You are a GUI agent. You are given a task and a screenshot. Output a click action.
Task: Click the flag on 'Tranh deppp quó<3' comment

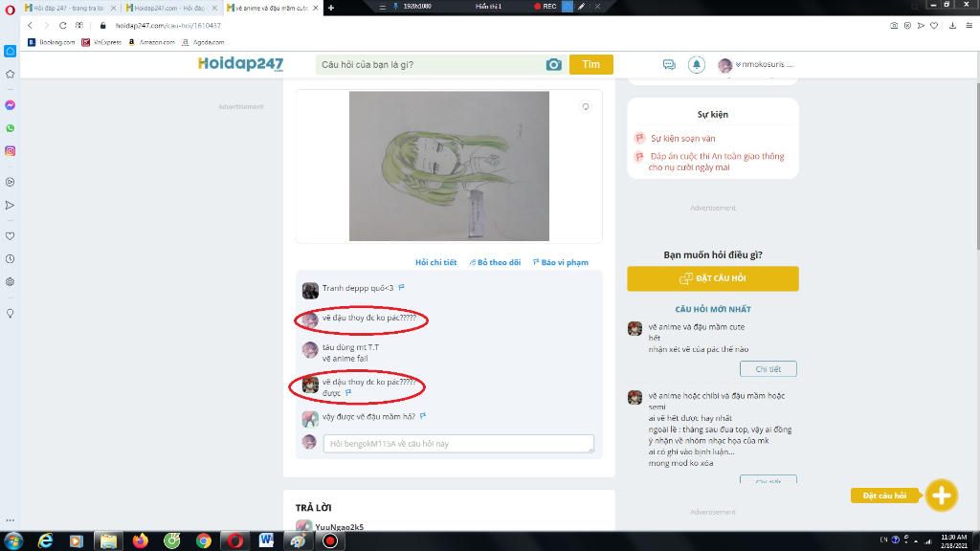click(401, 287)
